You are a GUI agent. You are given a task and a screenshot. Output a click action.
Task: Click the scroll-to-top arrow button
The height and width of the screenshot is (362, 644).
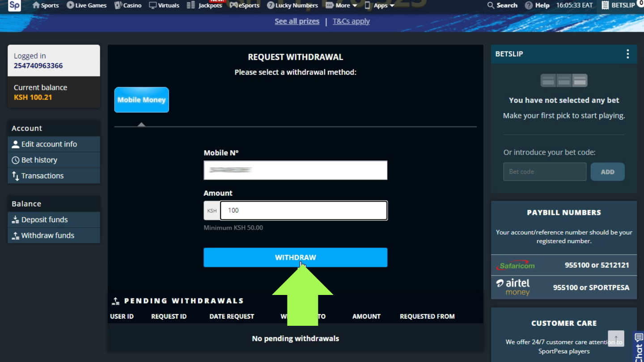616,338
